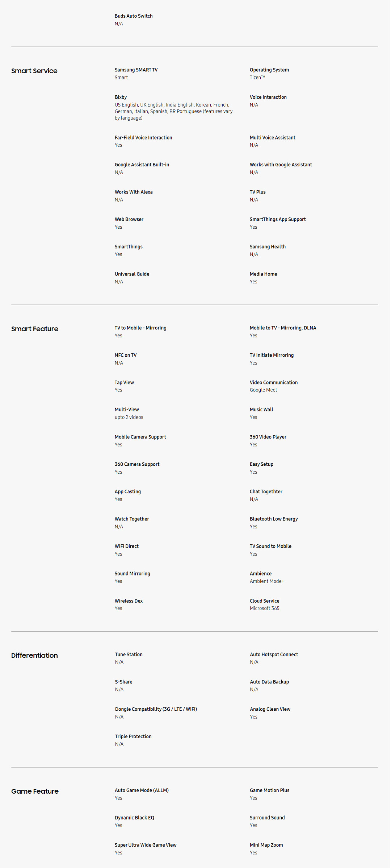
Task: Click the Smart Service section heading
Action: (x=34, y=71)
